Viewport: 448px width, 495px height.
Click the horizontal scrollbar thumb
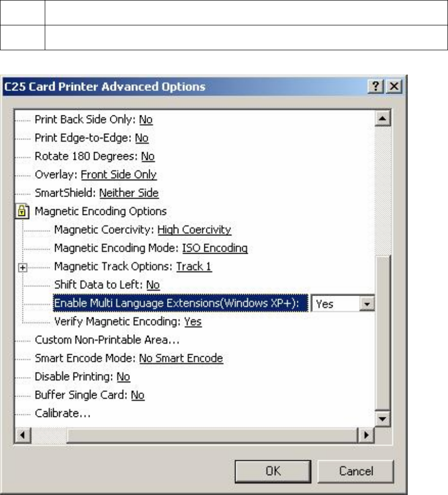212,435
